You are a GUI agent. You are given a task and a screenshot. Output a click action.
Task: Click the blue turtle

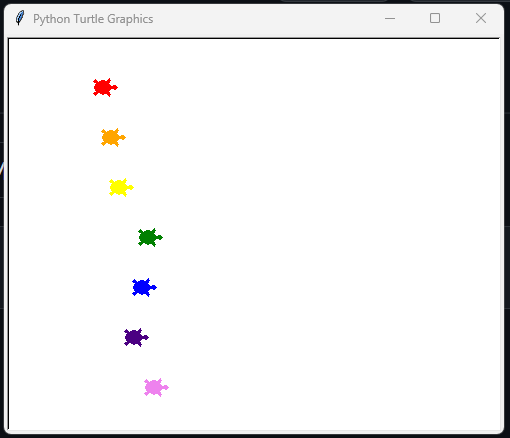[x=144, y=287]
